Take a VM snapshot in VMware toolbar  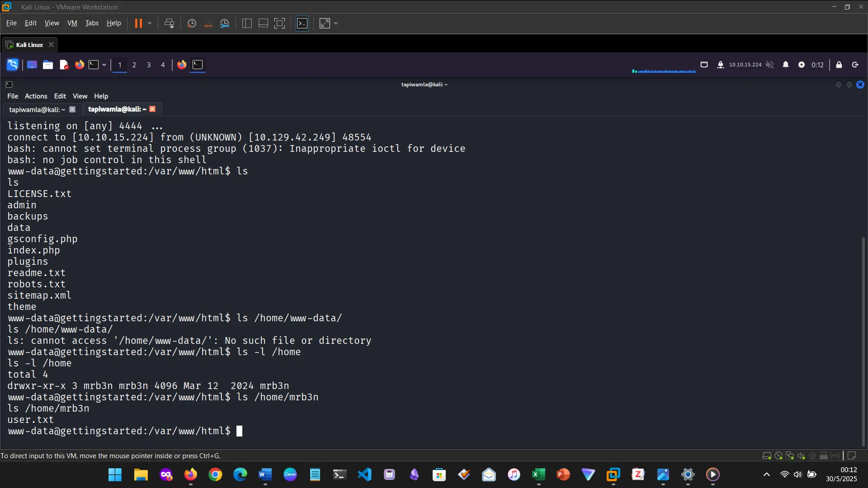(191, 23)
